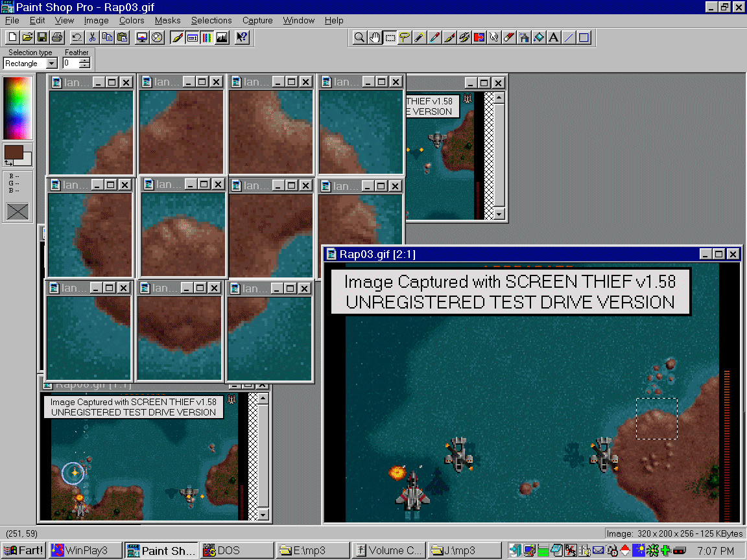Toggle the Style Bar button
Viewport: 747px width, 560px height.
tap(193, 37)
